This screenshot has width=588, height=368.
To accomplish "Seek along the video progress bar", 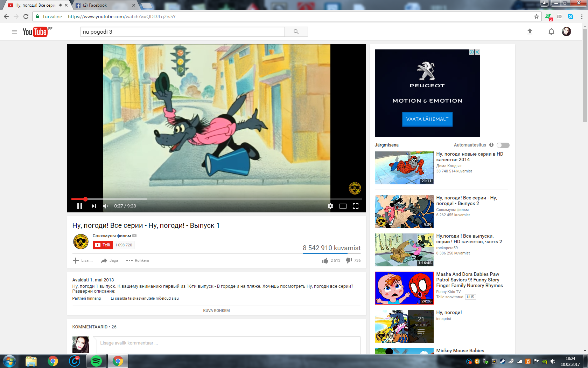I will click(216, 199).
